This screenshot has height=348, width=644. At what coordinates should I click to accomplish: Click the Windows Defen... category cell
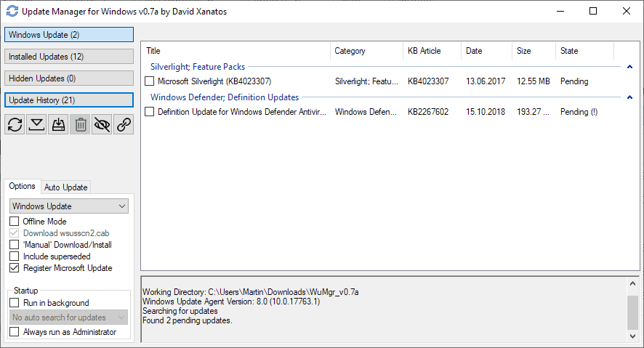(x=366, y=112)
